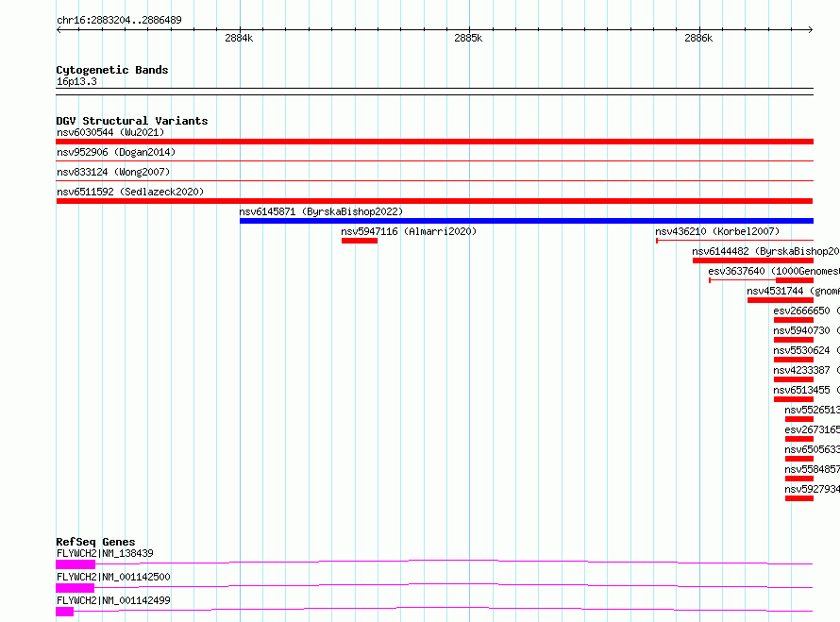Select the nsv436210 (Korbel2007) variant label
The height and width of the screenshot is (622, 840).
coord(717,231)
